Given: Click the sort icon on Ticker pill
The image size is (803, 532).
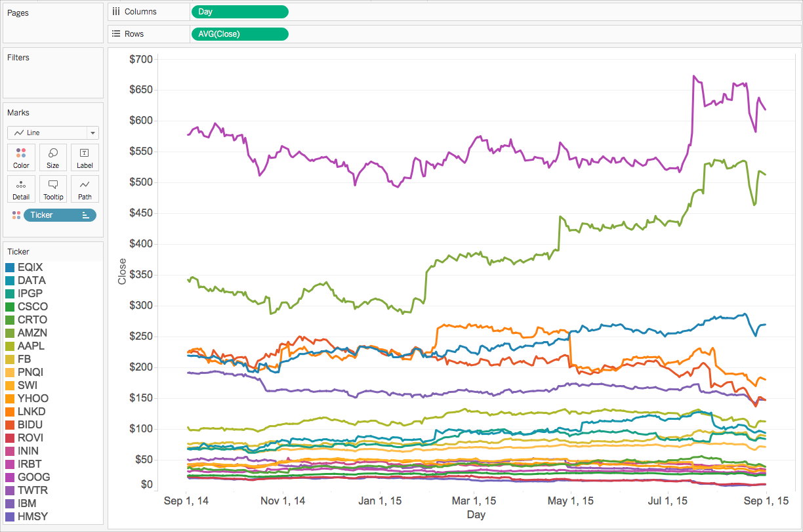Looking at the screenshot, I should tap(85, 215).
